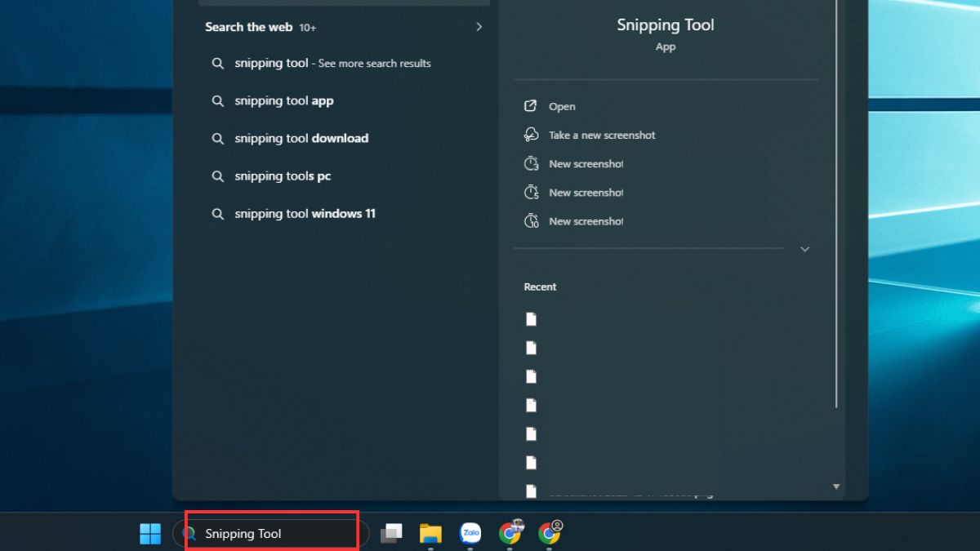Click the Open external-link icon
Image resolution: width=980 pixels, height=551 pixels.
(531, 106)
